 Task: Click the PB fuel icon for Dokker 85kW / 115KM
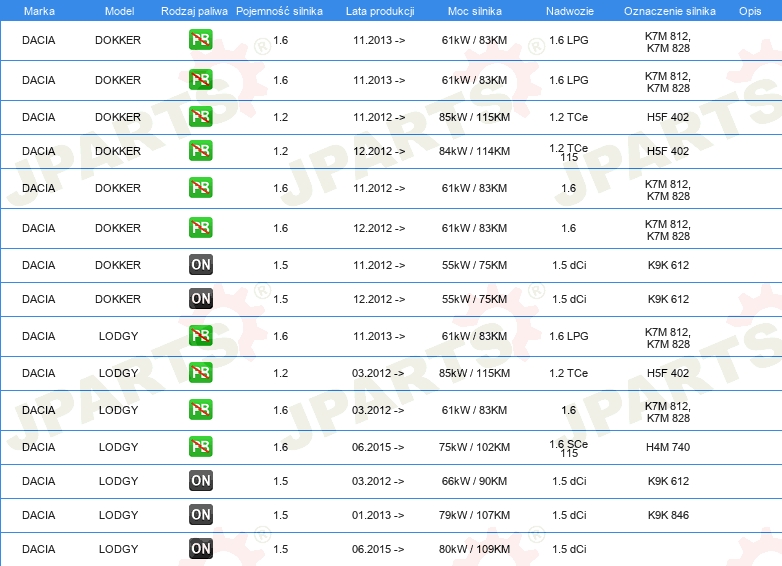201,117
